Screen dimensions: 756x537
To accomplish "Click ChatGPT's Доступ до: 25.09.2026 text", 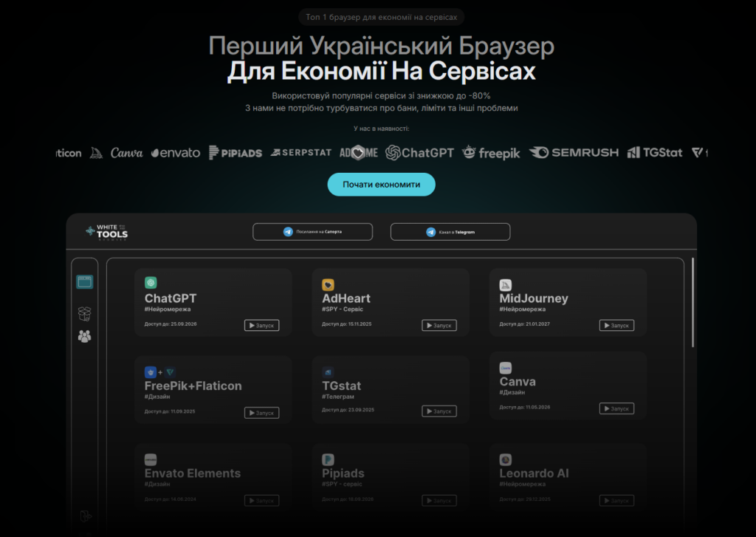I will tap(171, 324).
